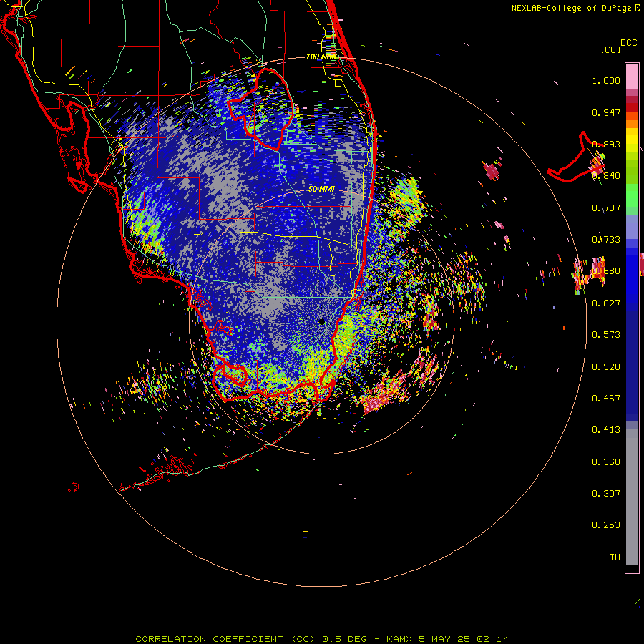Select the 0.840 color scale value
The height and width of the screenshot is (644, 644).
click(x=606, y=176)
